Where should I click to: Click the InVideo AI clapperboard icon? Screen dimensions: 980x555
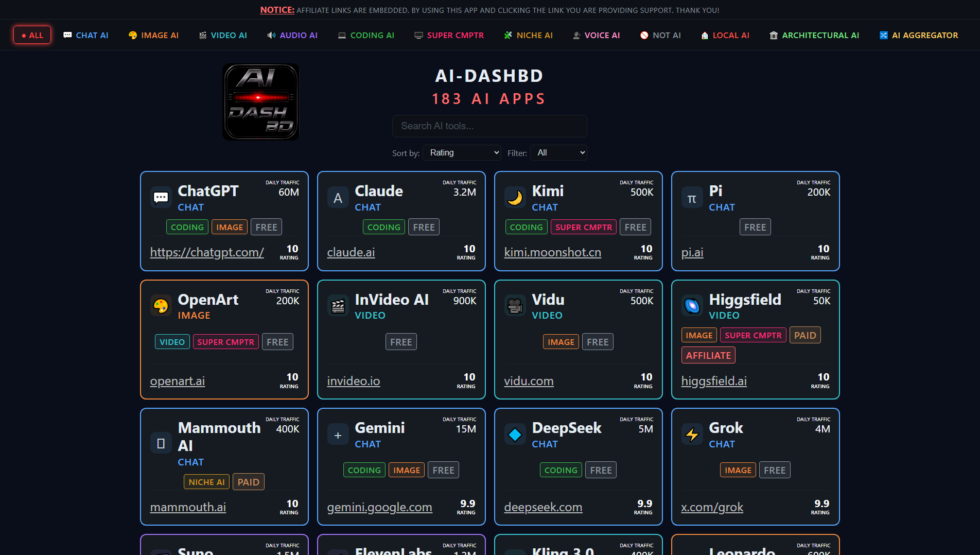tap(338, 306)
